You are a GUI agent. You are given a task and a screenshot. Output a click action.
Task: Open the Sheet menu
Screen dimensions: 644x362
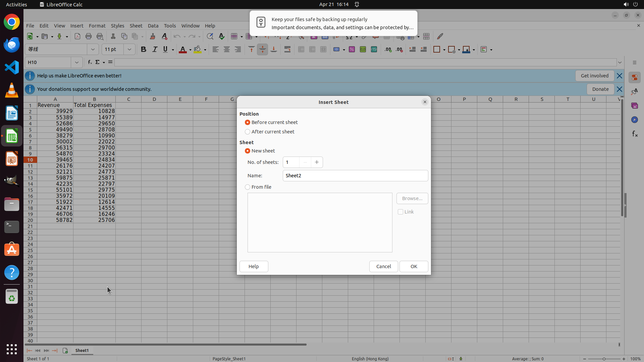136,26
